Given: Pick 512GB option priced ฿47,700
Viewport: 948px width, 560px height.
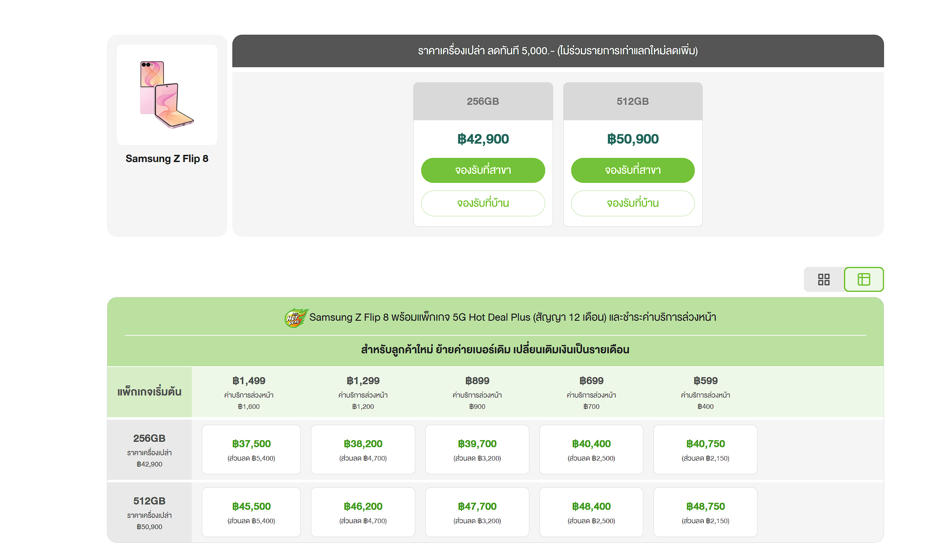Looking at the screenshot, I should [x=477, y=512].
